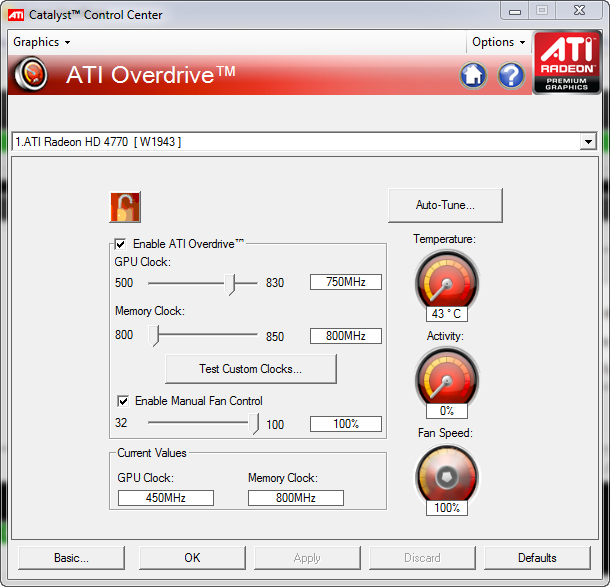Click the 43 °C temperature readout
Viewport: 610px width, 587px height.
447,314
